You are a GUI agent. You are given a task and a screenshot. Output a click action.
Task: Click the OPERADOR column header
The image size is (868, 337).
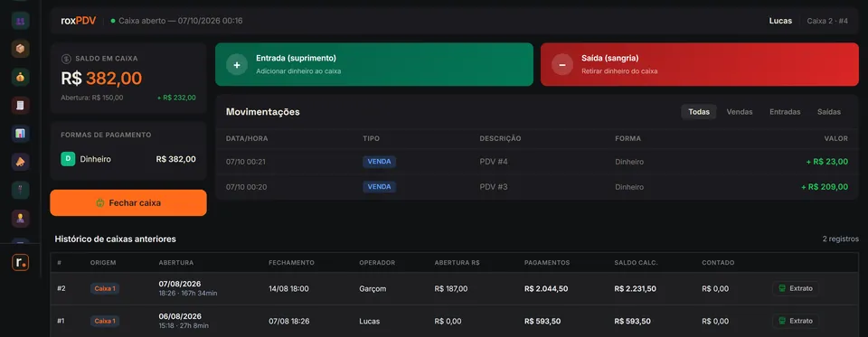coord(377,262)
